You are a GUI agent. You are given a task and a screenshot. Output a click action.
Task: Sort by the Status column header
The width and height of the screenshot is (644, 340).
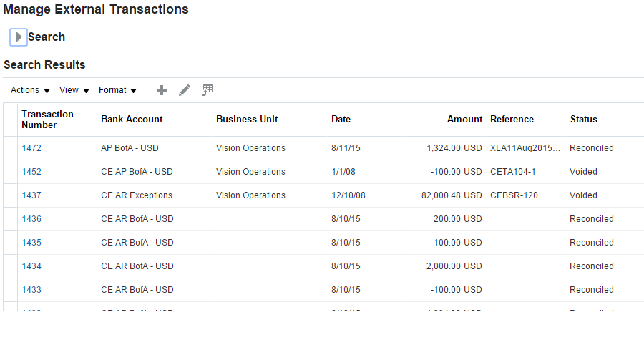pos(583,120)
